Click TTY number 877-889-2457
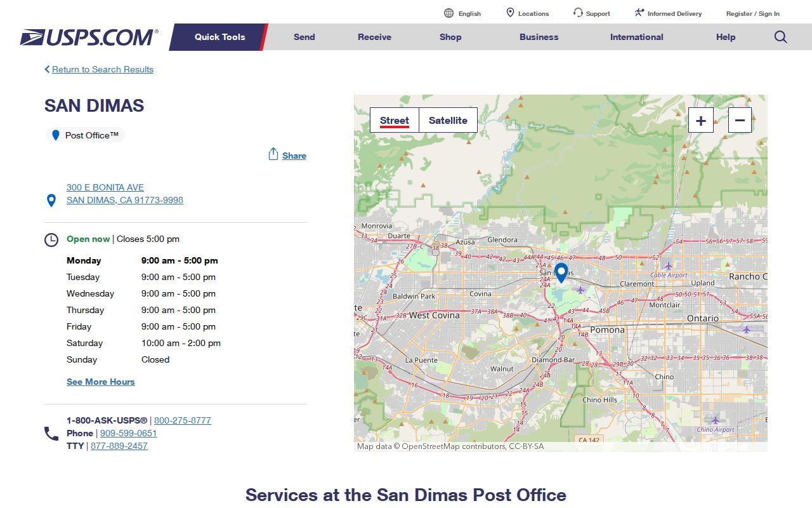 119,446
